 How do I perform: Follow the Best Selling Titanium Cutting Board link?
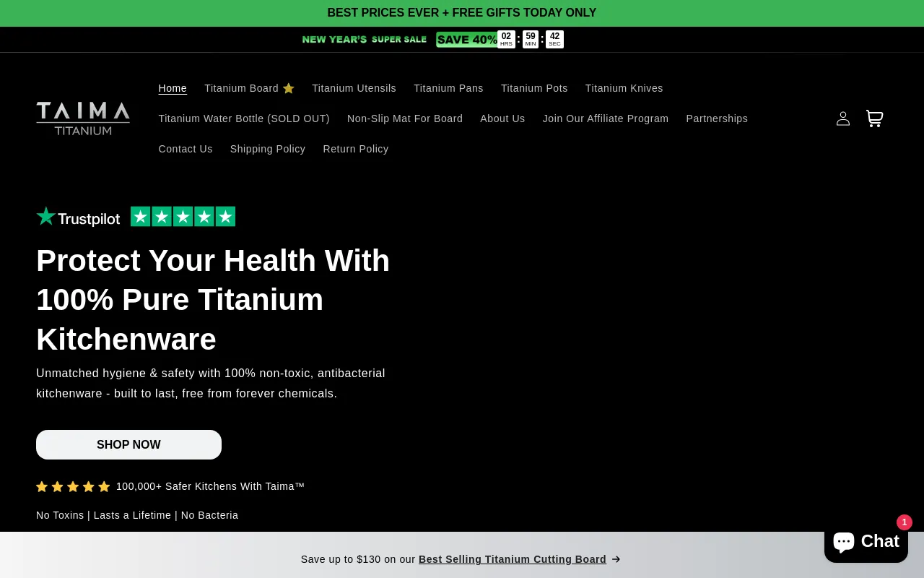(512, 559)
